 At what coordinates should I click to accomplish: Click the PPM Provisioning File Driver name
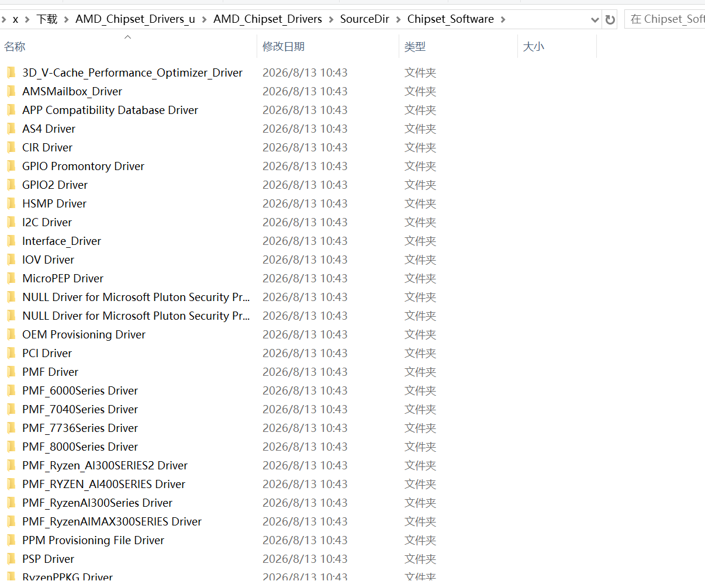coord(93,540)
